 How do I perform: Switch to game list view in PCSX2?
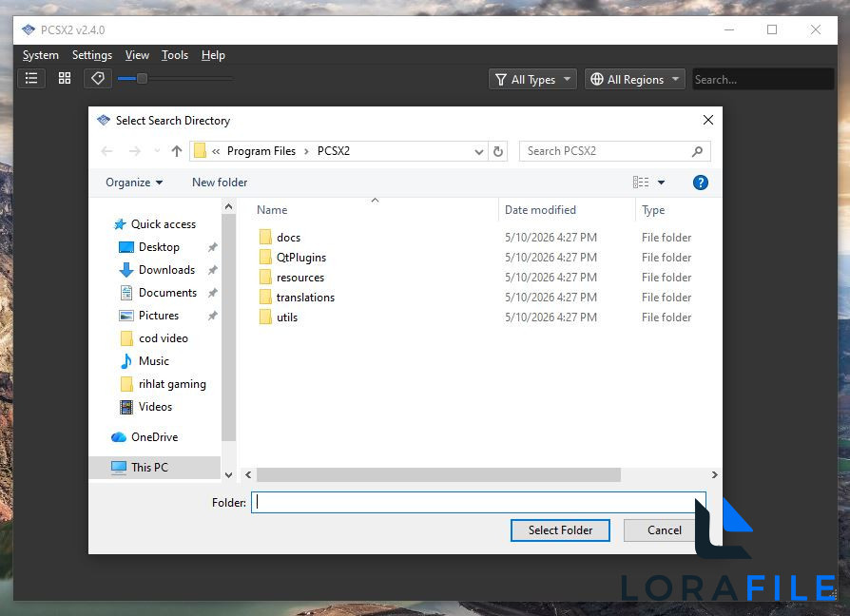click(31, 79)
